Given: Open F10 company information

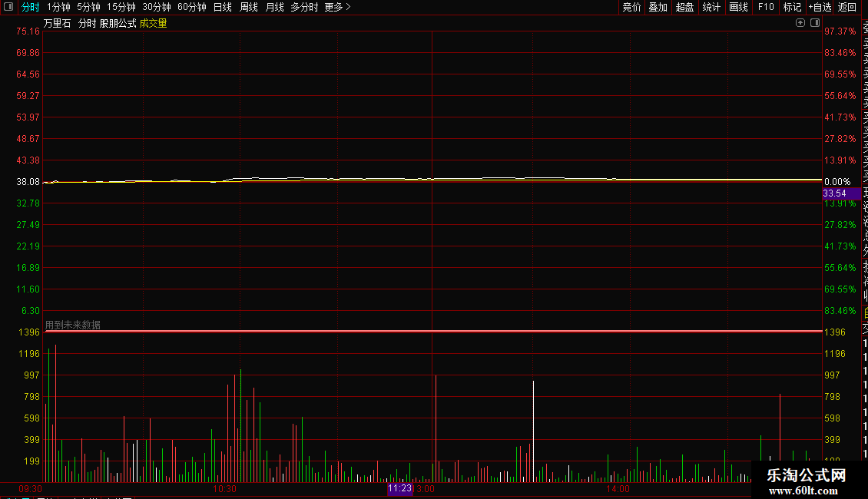Looking at the screenshot, I should [766, 7].
